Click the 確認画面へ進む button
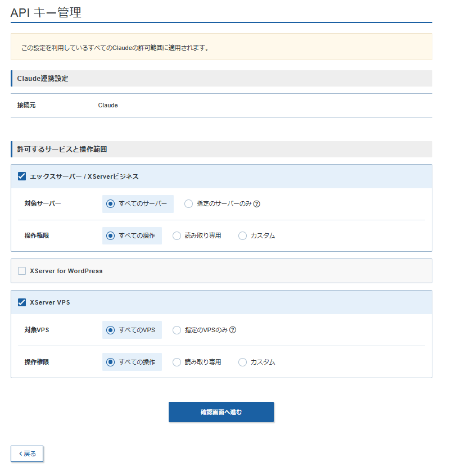 tap(222, 412)
